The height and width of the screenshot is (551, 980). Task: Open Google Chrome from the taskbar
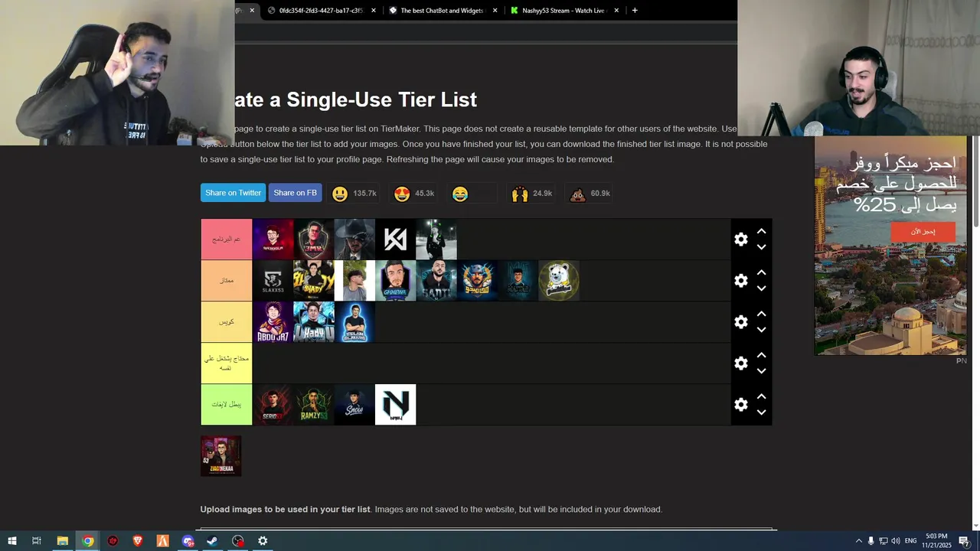pos(88,541)
